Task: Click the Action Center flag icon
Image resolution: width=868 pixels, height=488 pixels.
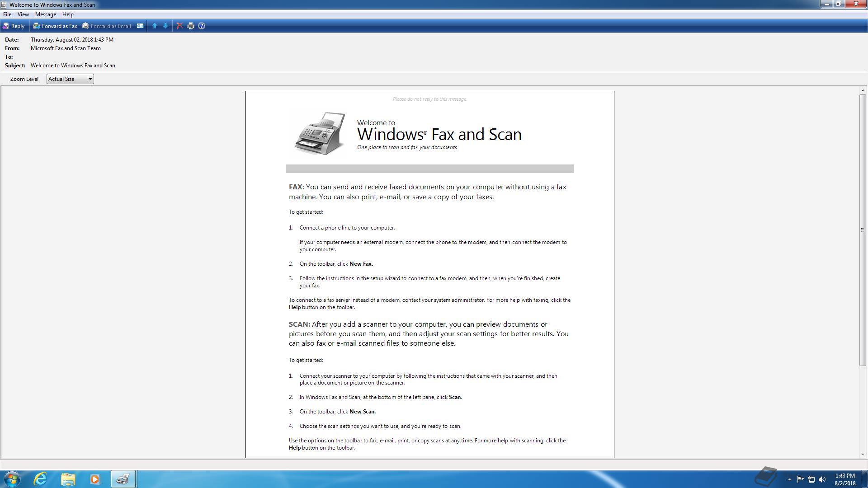Action: pyautogui.click(x=800, y=479)
